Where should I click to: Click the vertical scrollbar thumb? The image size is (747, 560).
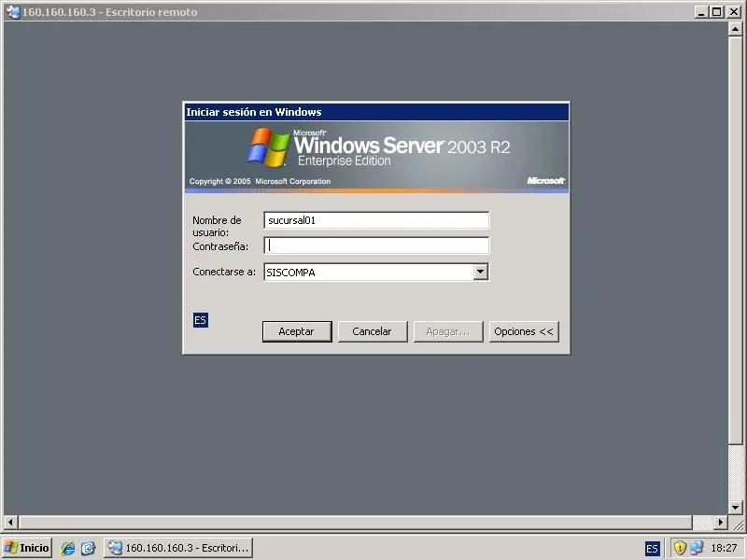click(735, 240)
